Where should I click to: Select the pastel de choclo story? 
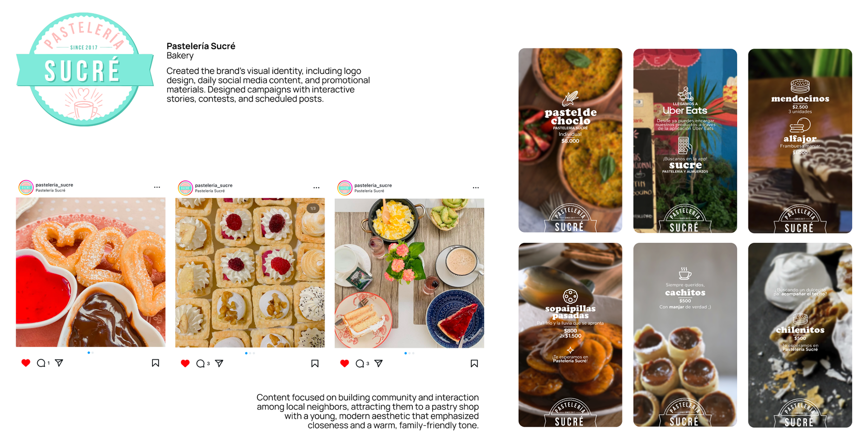(570, 141)
